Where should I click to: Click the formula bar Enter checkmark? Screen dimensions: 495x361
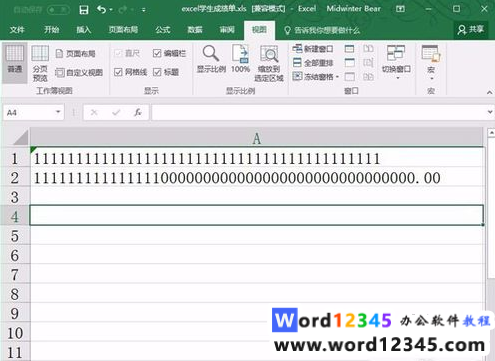(x=116, y=113)
